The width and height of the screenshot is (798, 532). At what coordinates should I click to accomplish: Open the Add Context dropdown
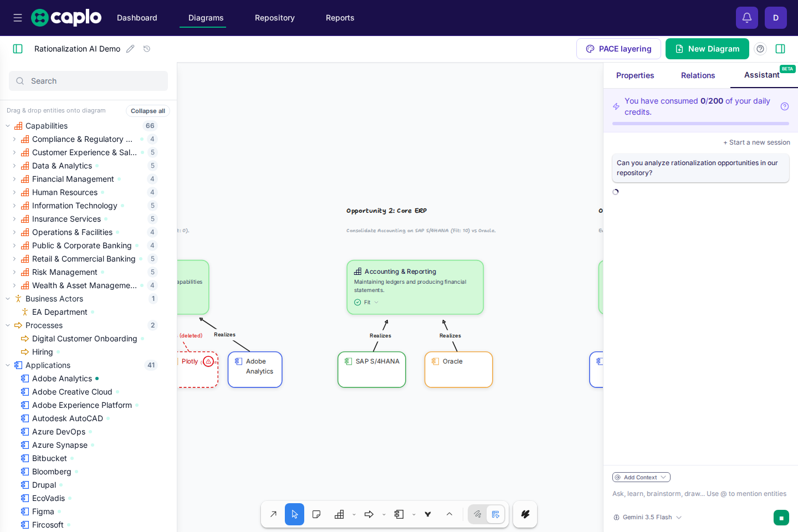click(641, 477)
